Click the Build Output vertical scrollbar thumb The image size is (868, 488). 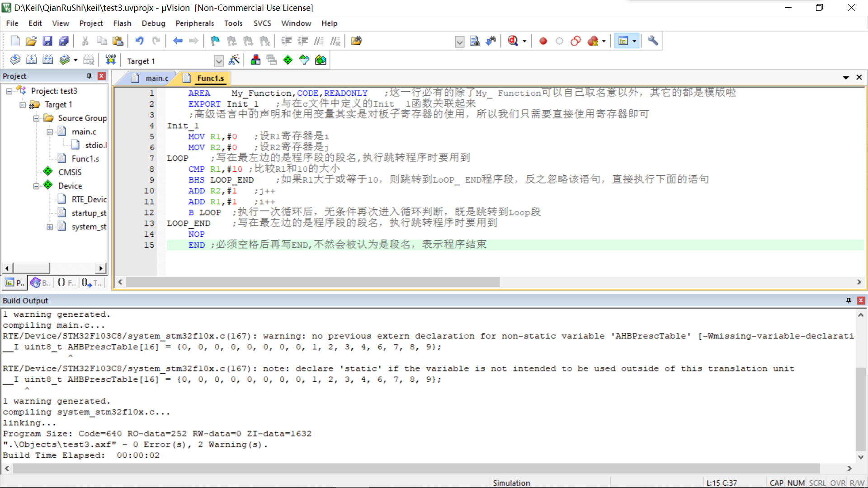click(861, 409)
